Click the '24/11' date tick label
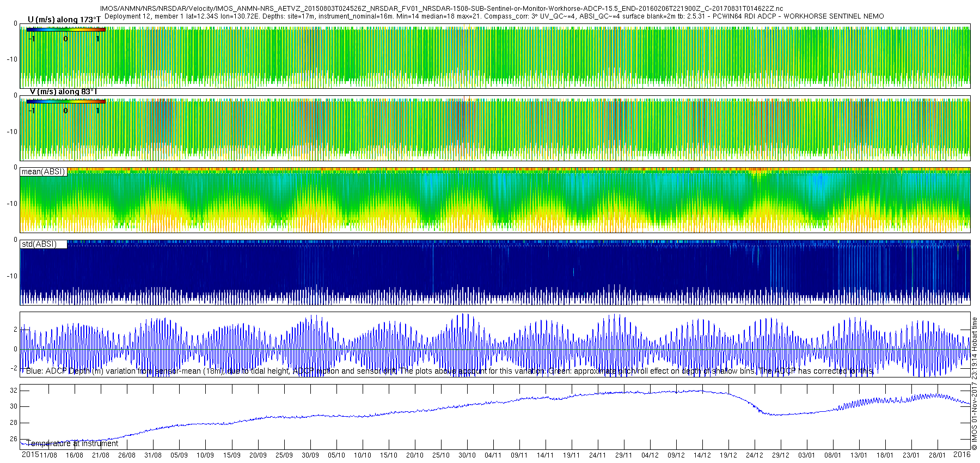The width and height of the screenshot is (980, 463). point(597,455)
